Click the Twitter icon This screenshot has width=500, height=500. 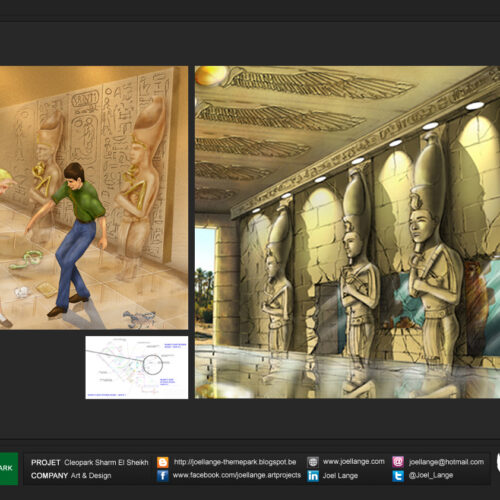point(398,476)
